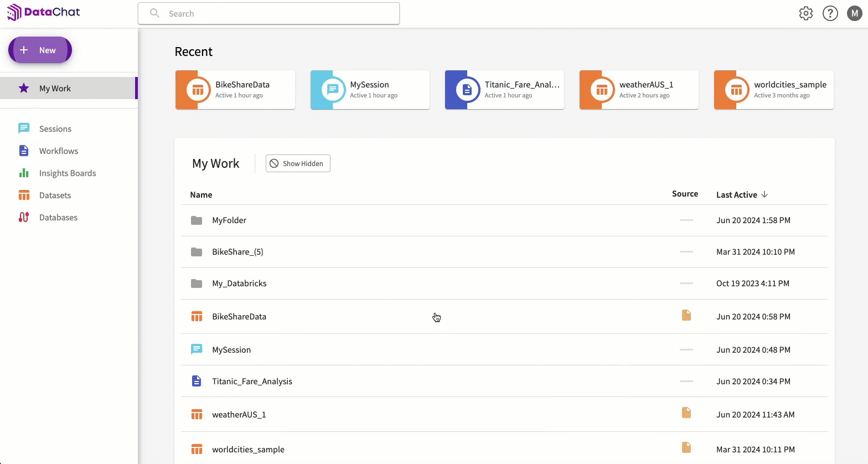Click the Titanic_Fare_Analysis row workflow icon
Screen dimensions: 868x464
(x=197, y=381)
